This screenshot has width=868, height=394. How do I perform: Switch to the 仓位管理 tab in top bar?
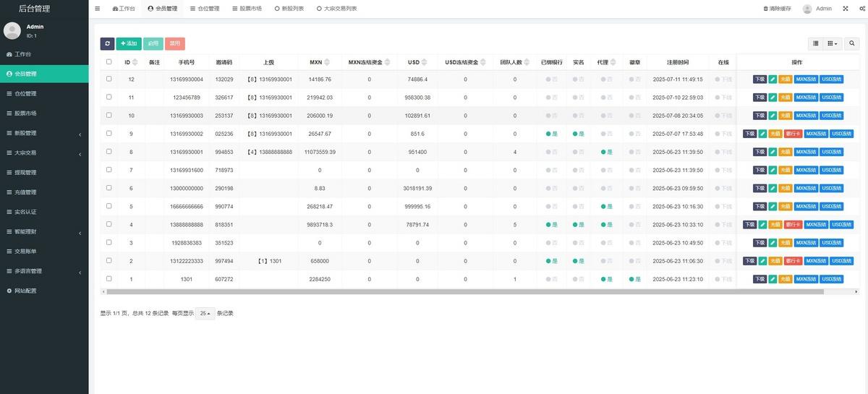pos(204,9)
